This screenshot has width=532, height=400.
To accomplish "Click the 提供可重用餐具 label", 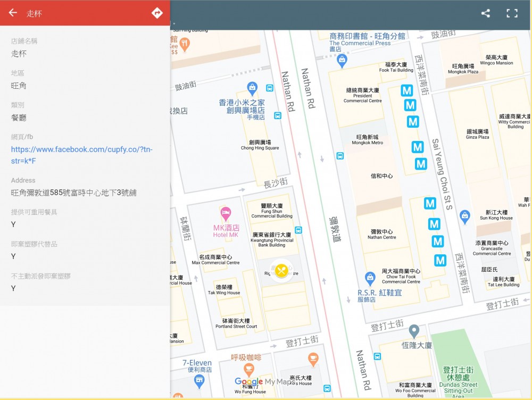I will pos(34,212).
